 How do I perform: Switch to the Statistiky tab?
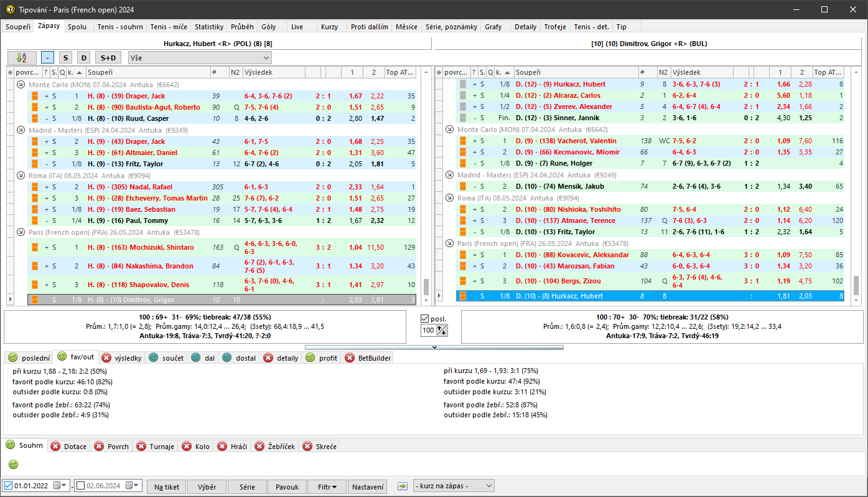pos(208,27)
